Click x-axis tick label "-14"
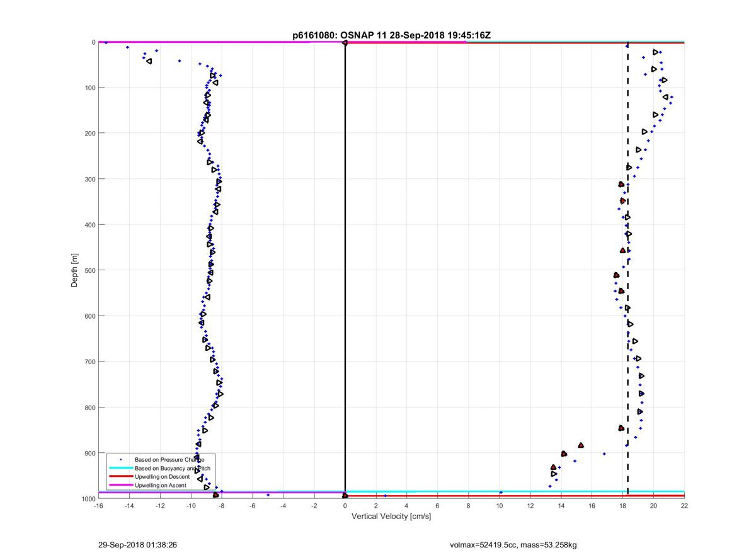 129,506
